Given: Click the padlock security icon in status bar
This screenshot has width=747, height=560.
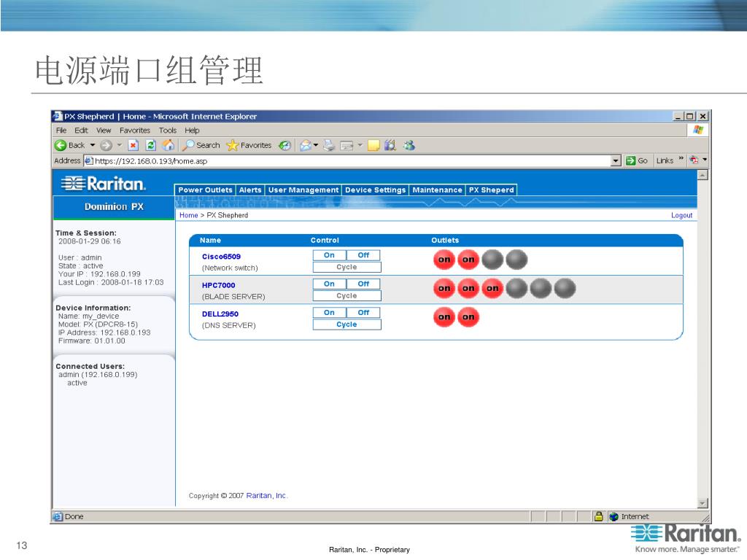Looking at the screenshot, I should [x=599, y=516].
